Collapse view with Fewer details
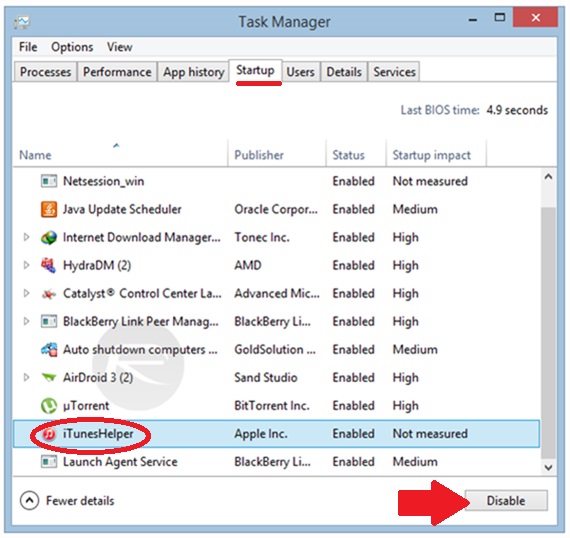 click(67, 501)
